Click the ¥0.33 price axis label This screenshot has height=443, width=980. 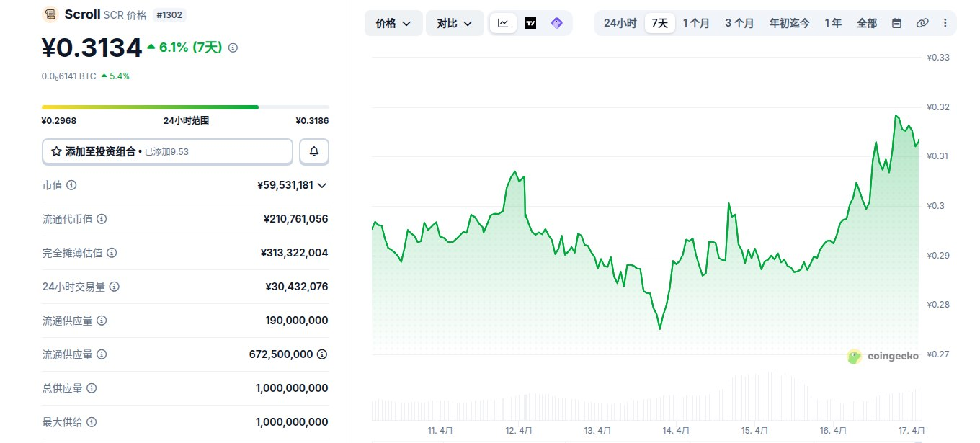[x=937, y=58]
